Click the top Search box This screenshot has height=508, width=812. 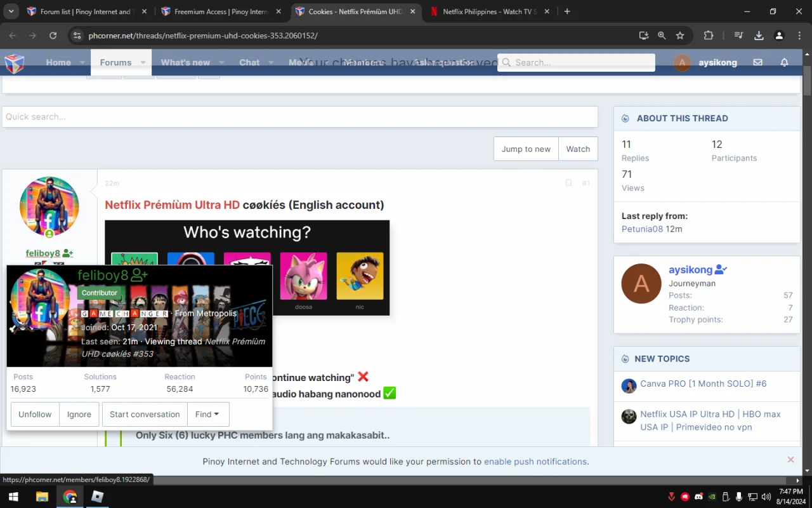pyautogui.click(x=576, y=62)
